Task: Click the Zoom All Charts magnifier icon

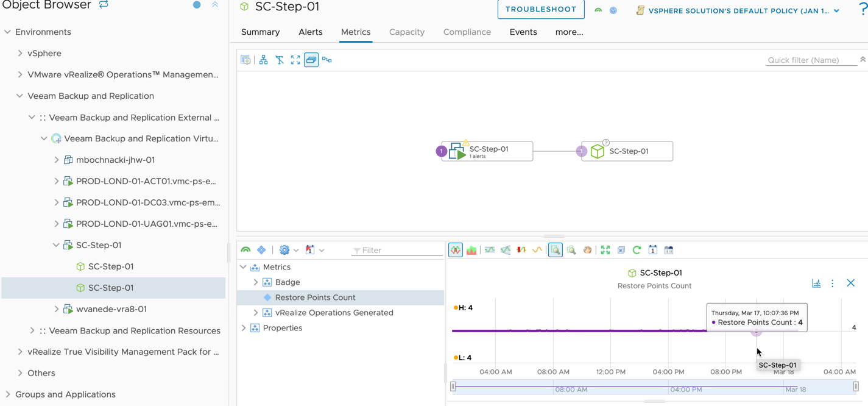Action: click(571, 250)
